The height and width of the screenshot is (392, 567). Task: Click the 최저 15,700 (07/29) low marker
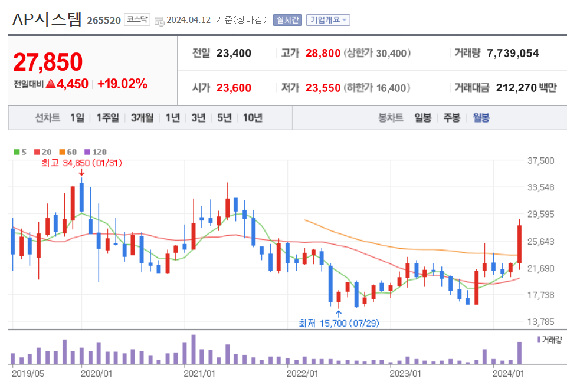coord(339,323)
